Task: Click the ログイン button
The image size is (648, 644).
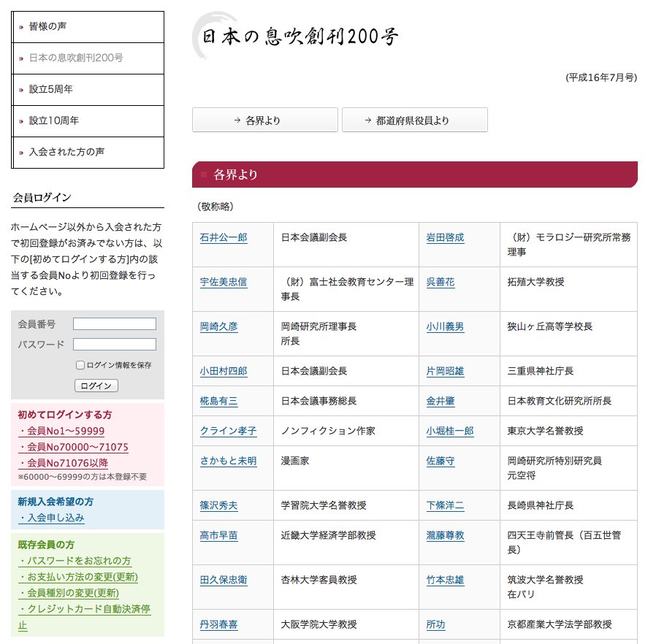Action: point(96,386)
